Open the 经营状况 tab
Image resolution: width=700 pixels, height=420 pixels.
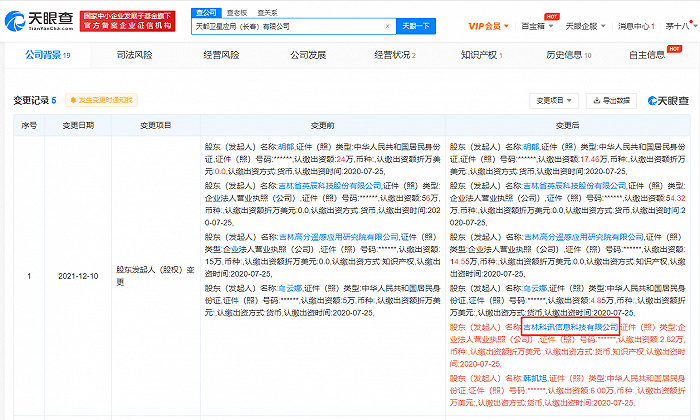(x=395, y=55)
